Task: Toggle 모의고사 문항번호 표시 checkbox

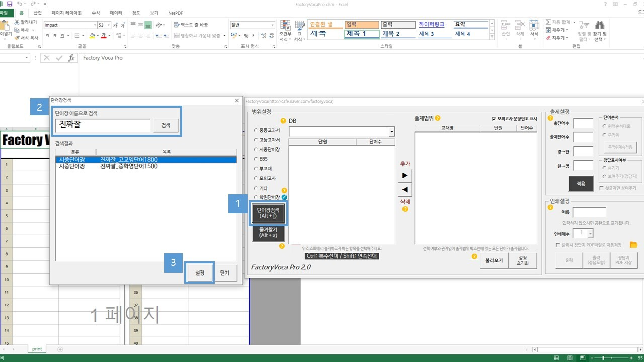Action: (494, 119)
